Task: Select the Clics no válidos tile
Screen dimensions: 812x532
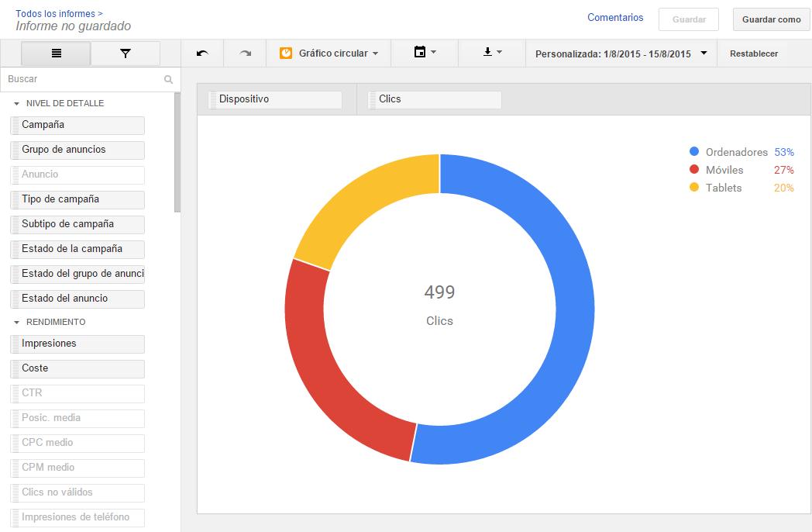Action: (77, 493)
